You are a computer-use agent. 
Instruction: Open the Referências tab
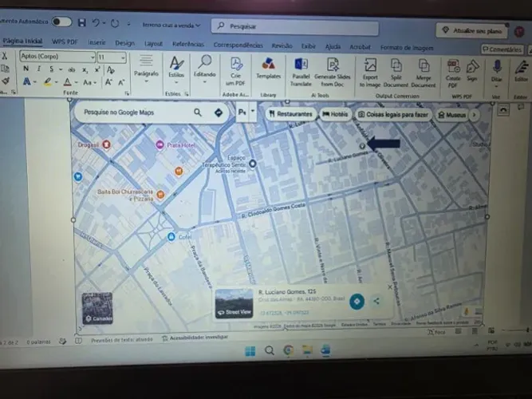pos(188,44)
